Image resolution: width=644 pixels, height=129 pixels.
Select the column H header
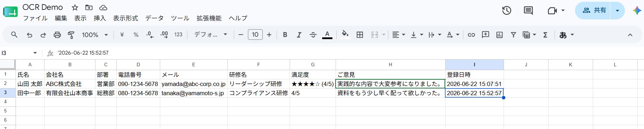[390, 64]
